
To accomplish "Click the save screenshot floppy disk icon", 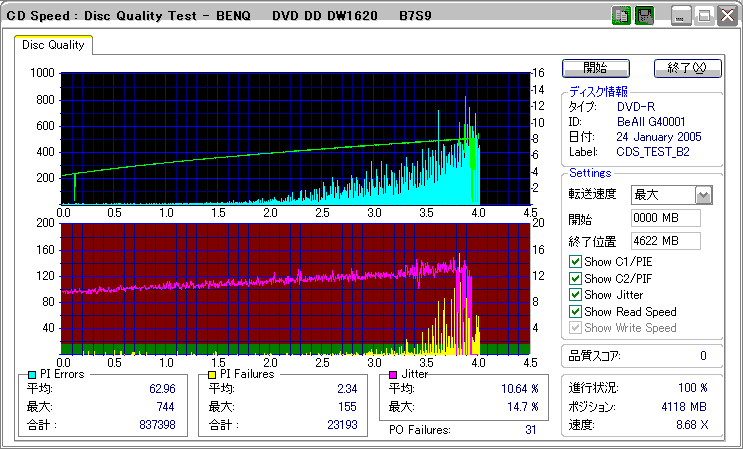I will pyautogui.click(x=644, y=16).
